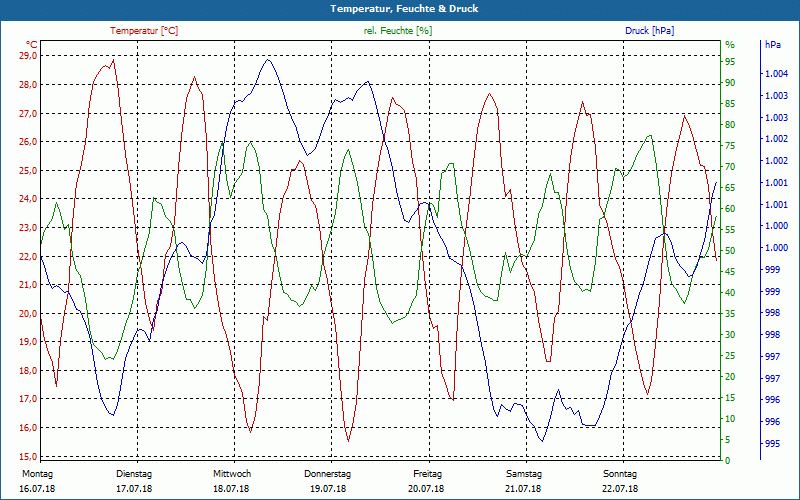Click the green "10" humidity axis value

(730, 418)
